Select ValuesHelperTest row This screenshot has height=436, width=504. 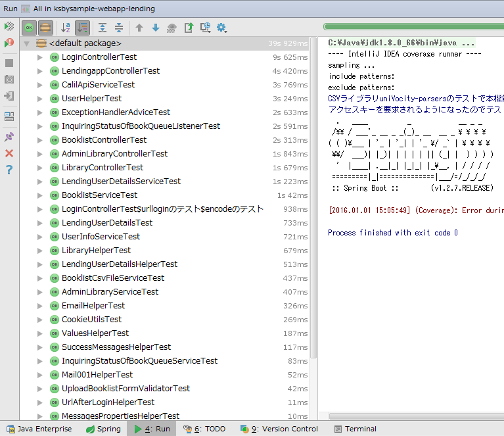click(x=164, y=333)
